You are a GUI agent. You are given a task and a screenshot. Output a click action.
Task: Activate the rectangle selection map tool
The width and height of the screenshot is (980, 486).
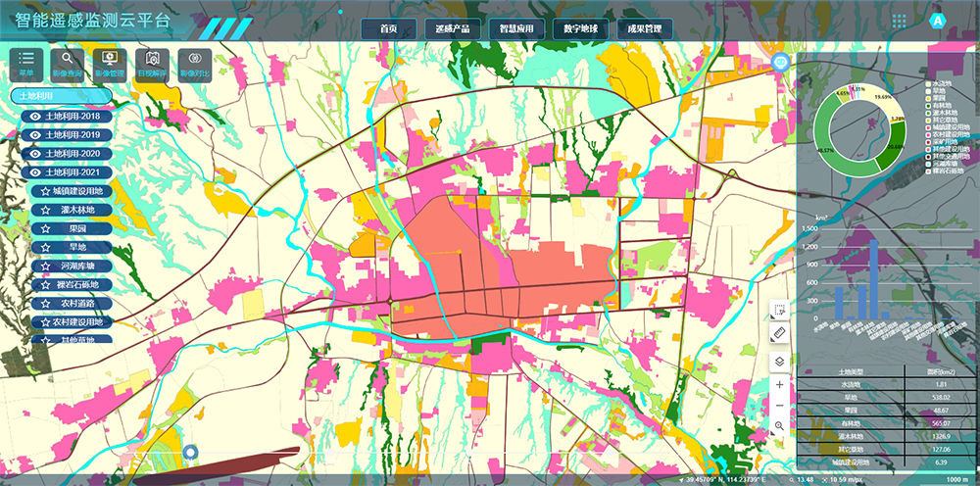(779, 311)
